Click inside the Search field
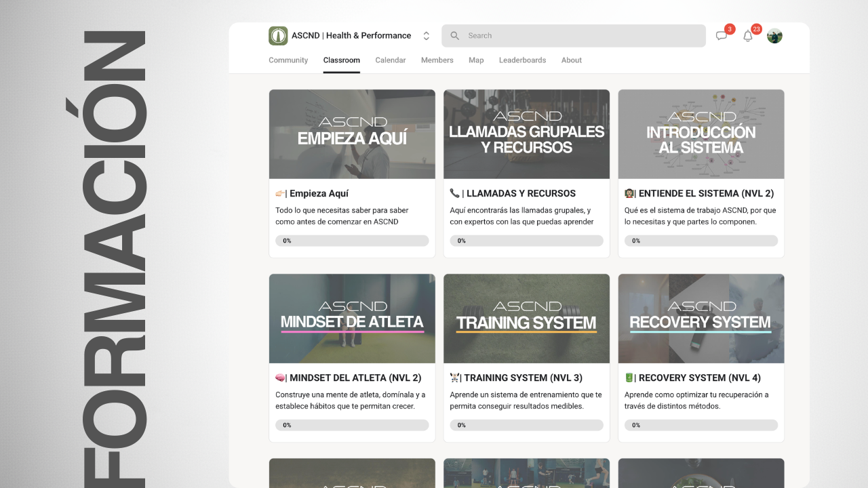This screenshot has width=868, height=488. point(574,36)
